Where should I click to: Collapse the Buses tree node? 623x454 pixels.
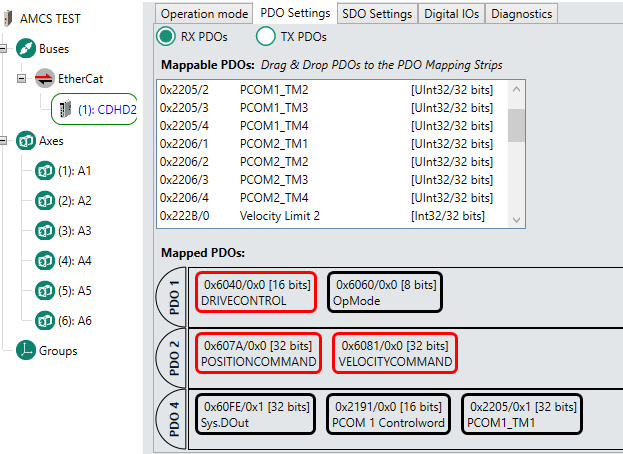pyautogui.click(x=6, y=49)
